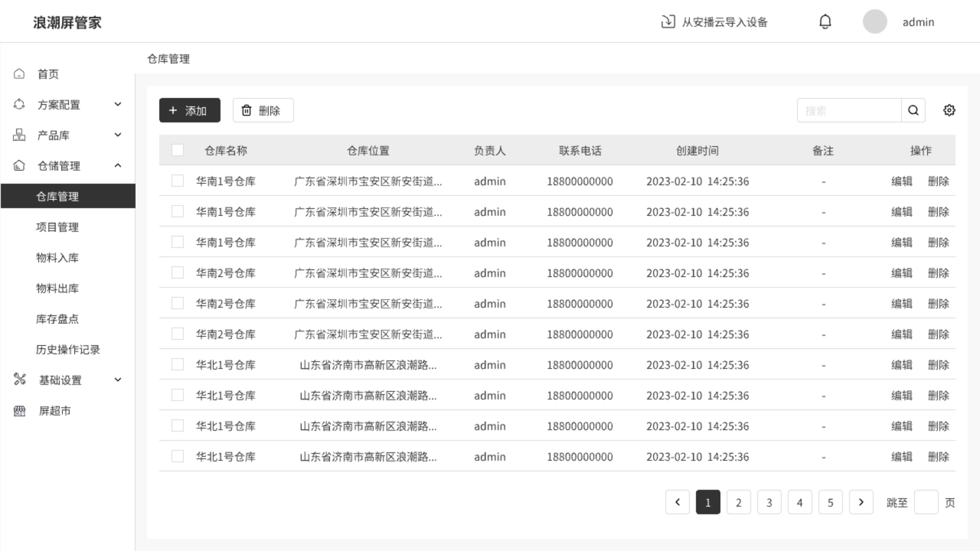The width and height of the screenshot is (980, 551).
Task: Collapse the 仓储管理 menu chevron
Action: coord(118,165)
